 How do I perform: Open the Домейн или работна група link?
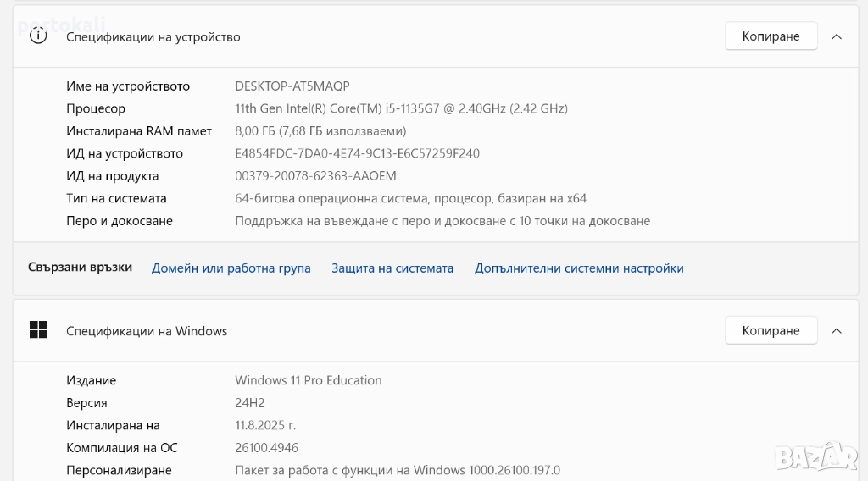click(x=231, y=268)
